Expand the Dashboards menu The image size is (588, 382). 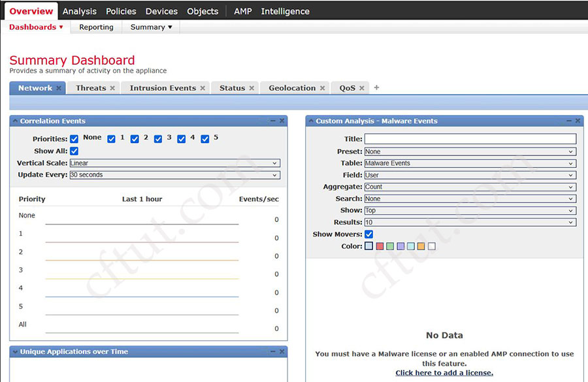36,27
